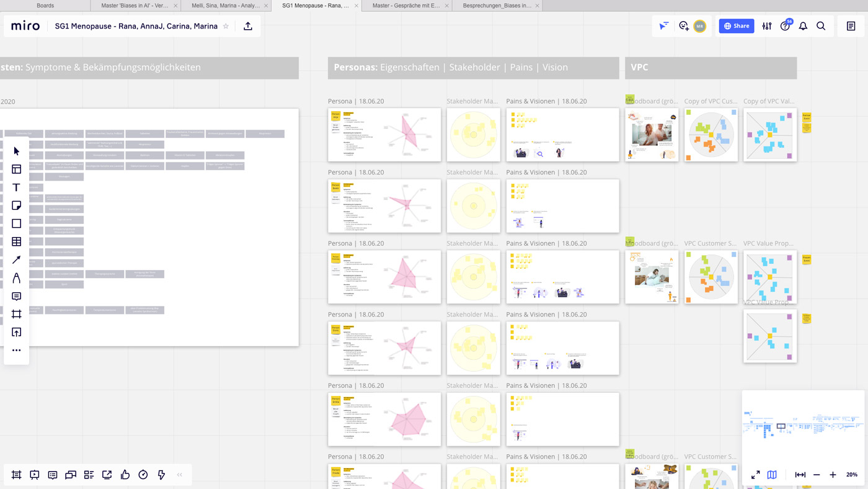Open the notes panel icon at top right
The width and height of the screenshot is (868, 489).
point(851,26)
